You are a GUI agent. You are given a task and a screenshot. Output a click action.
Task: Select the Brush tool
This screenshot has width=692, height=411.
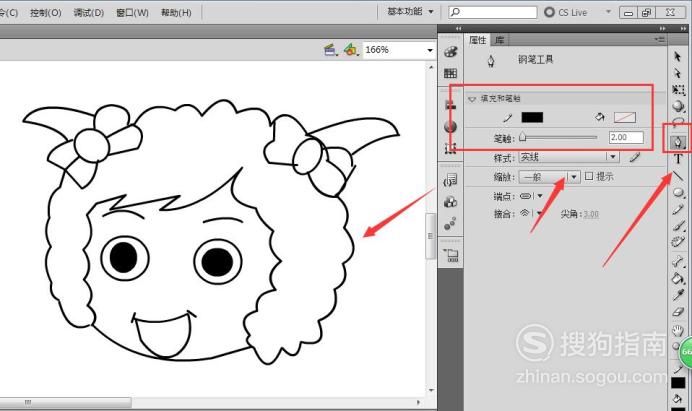point(678,226)
